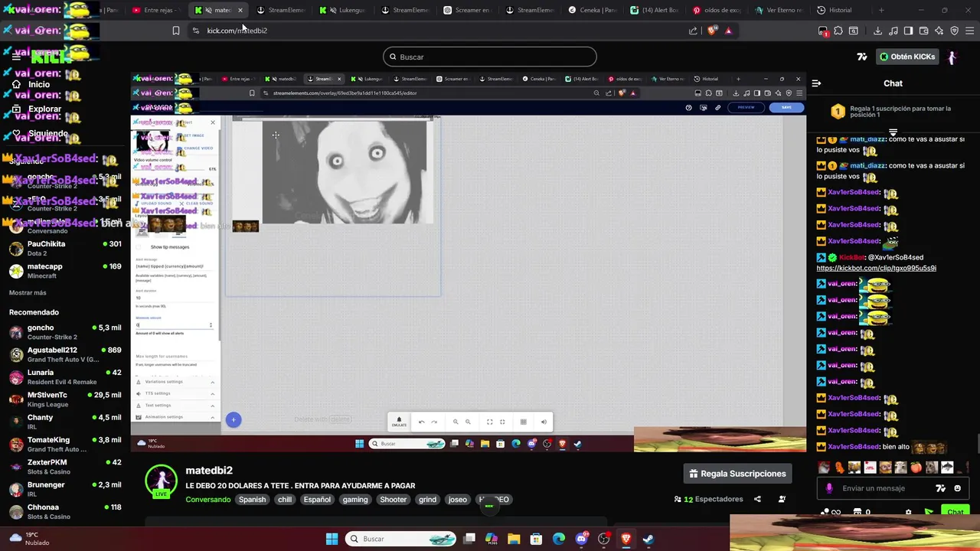Click the bookmark icon beside kick.com address
Screen dimensions: 980x551
point(176,31)
